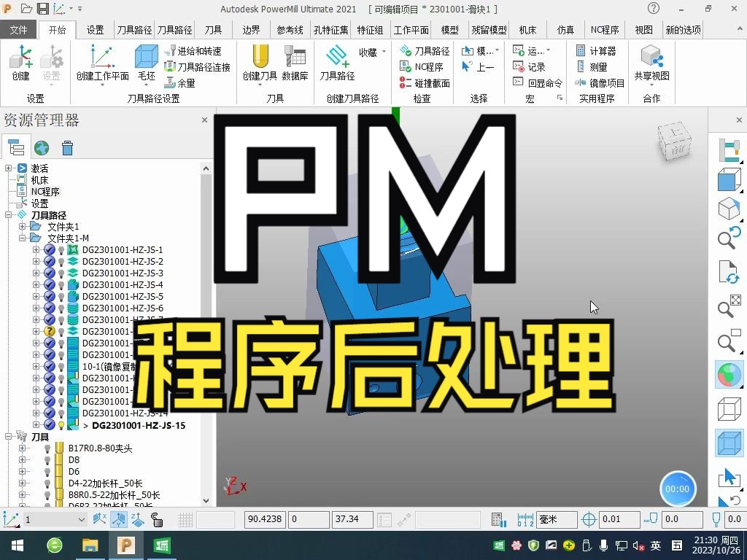
Task: Click the shaded view sphere icon
Action: tap(729, 374)
